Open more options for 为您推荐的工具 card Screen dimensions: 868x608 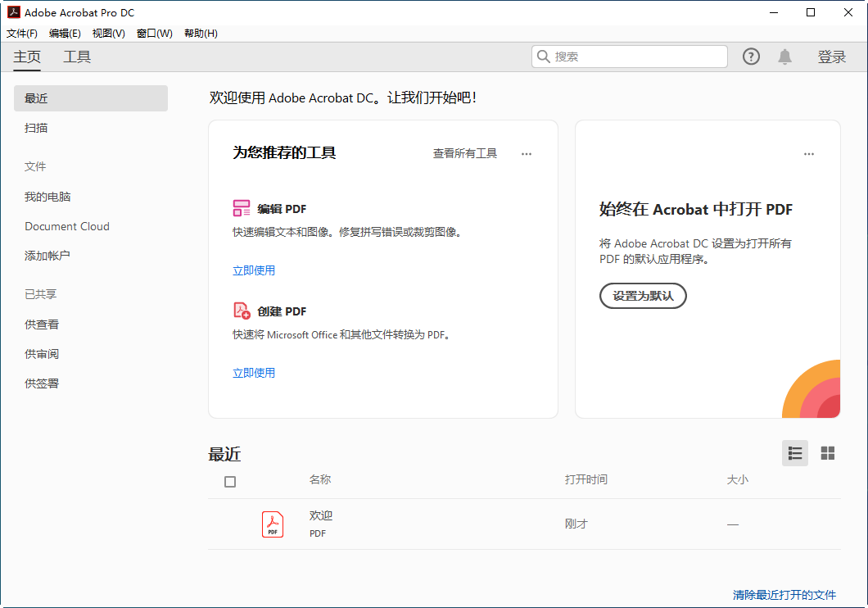coord(527,154)
